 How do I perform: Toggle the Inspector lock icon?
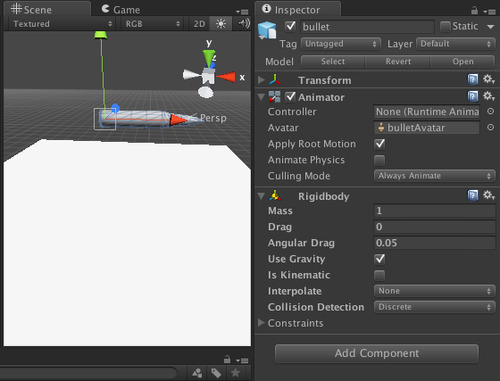[x=474, y=11]
